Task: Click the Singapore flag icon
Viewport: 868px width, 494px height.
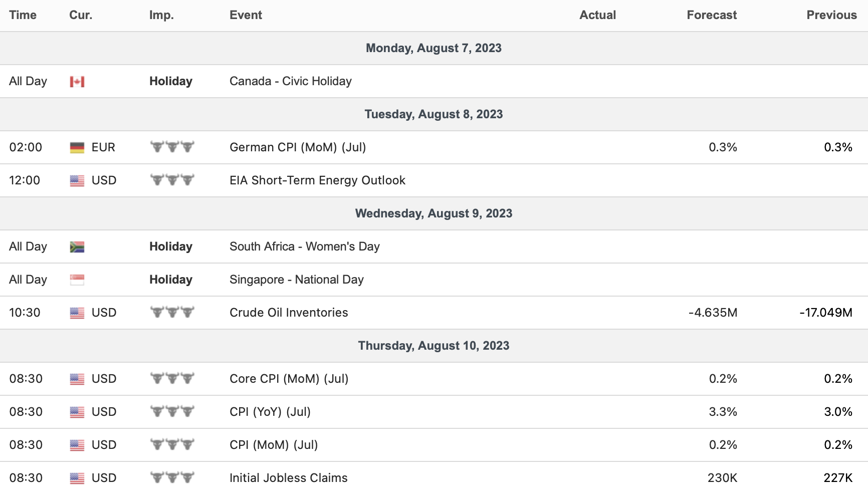Action: [x=77, y=280]
